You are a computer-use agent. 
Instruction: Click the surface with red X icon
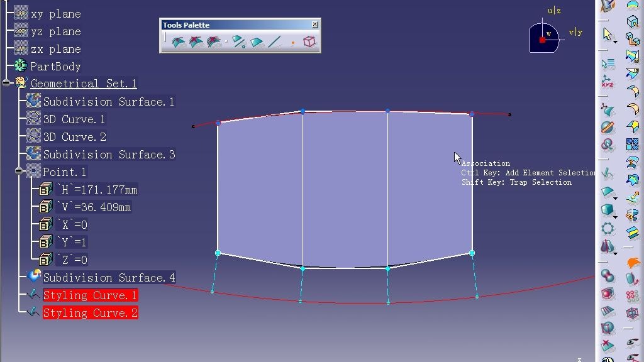click(x=608, y=346)
